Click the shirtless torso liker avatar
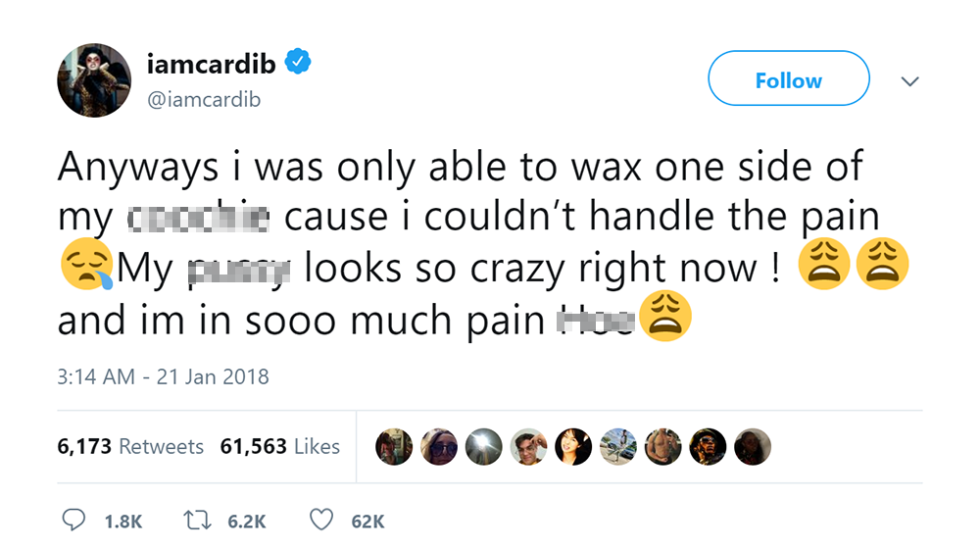This screenshot has width=980, height=549. point(663,447)
